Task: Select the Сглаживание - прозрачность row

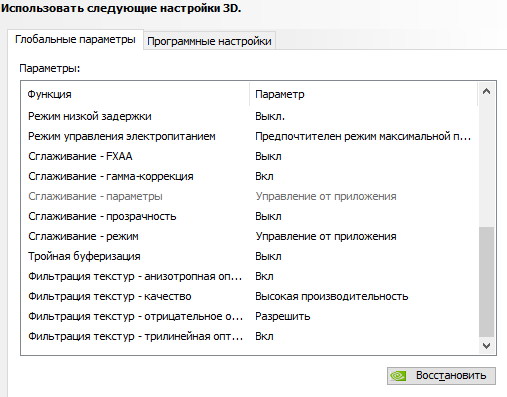Action: 249,216
